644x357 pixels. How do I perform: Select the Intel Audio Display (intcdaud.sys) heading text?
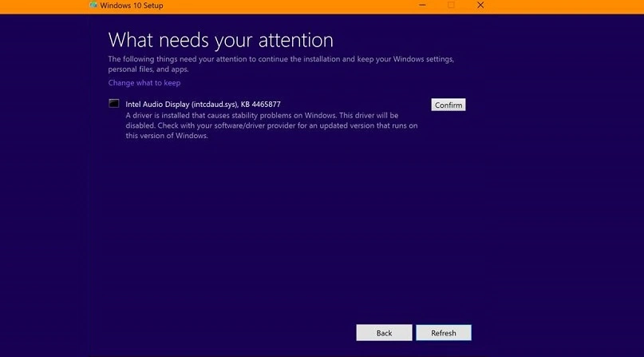[x=203, y=105]
